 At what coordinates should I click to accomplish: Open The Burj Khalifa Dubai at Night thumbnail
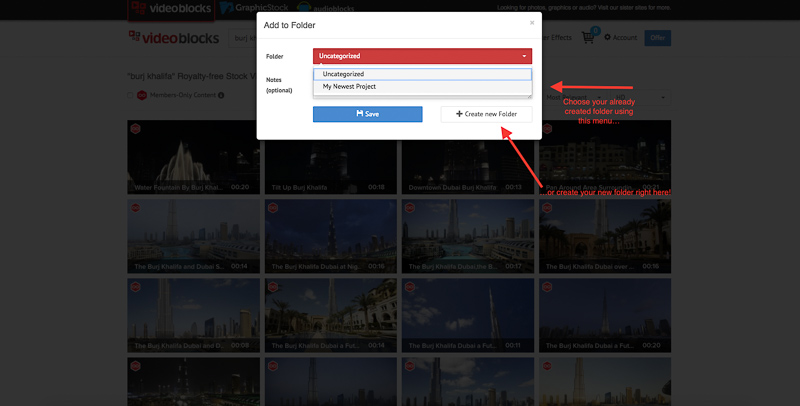click(x=331, y=236)
